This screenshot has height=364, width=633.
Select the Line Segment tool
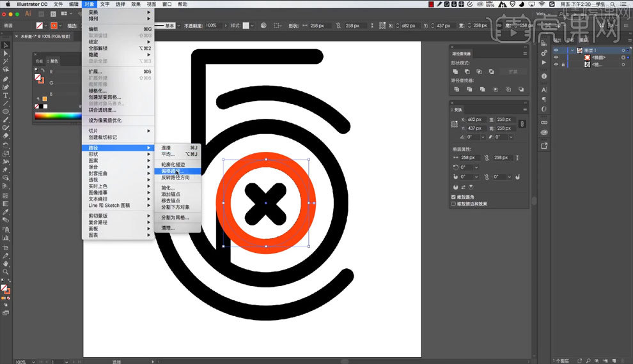tap(6, 103)
